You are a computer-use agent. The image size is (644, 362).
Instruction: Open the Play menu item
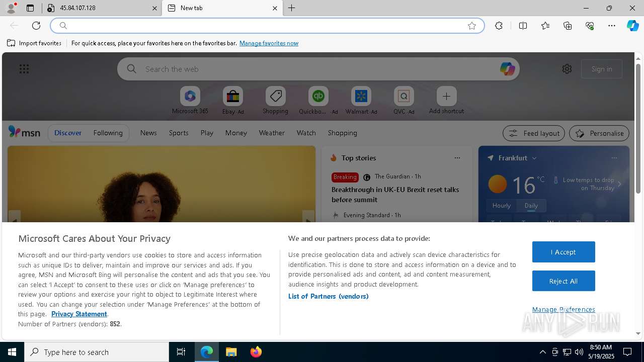coord(207,133)
